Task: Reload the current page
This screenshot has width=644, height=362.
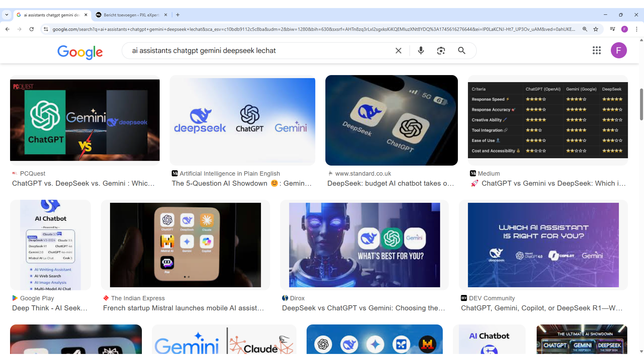Action: click(x=32, y=29)
